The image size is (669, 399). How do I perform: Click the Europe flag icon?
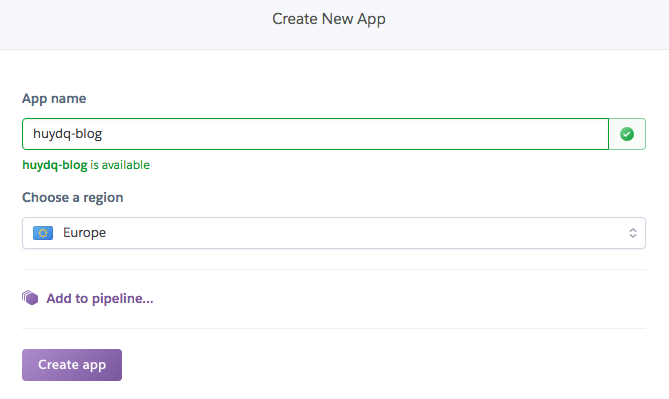click(43, 233)
